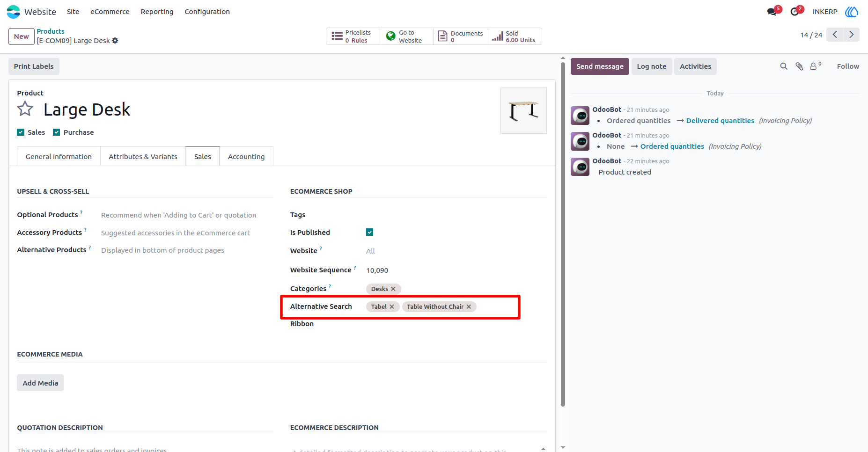This screenshot has height=452, width=868.
Task: Go to the next product record arrow
Action: 851,35
